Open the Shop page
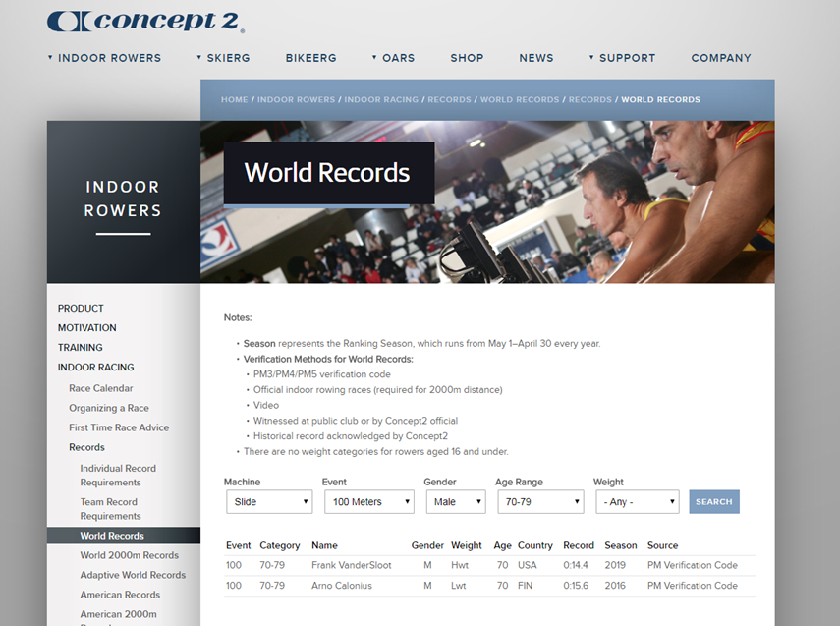Screen dimensions: 840x626 point(467,58)
